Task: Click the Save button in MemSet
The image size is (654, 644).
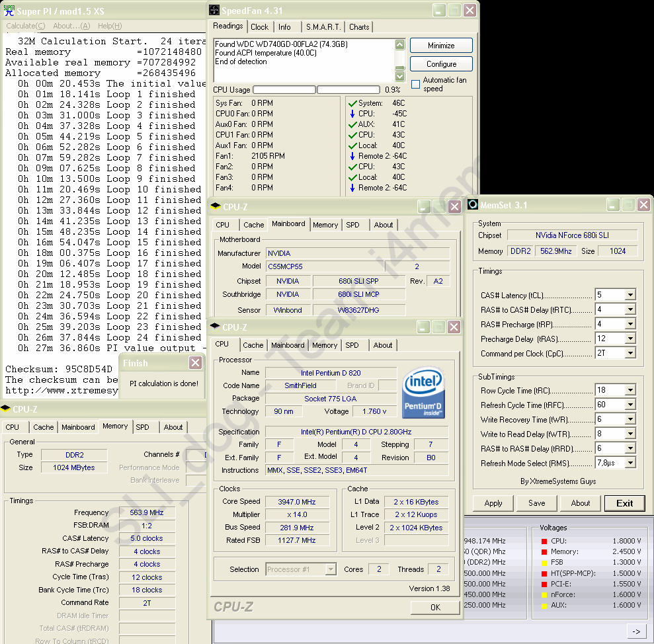Action: 536,503
